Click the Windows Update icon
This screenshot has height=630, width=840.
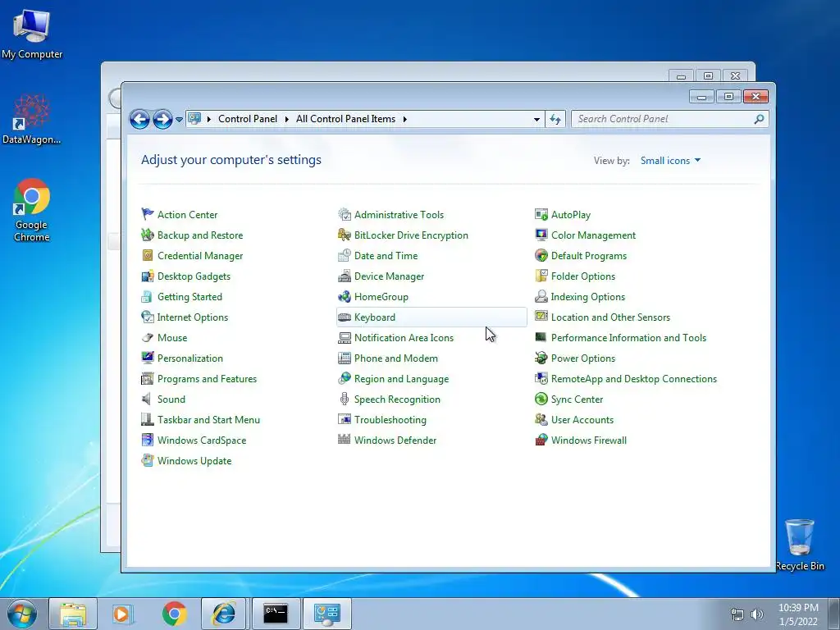[x=148, y=461]
